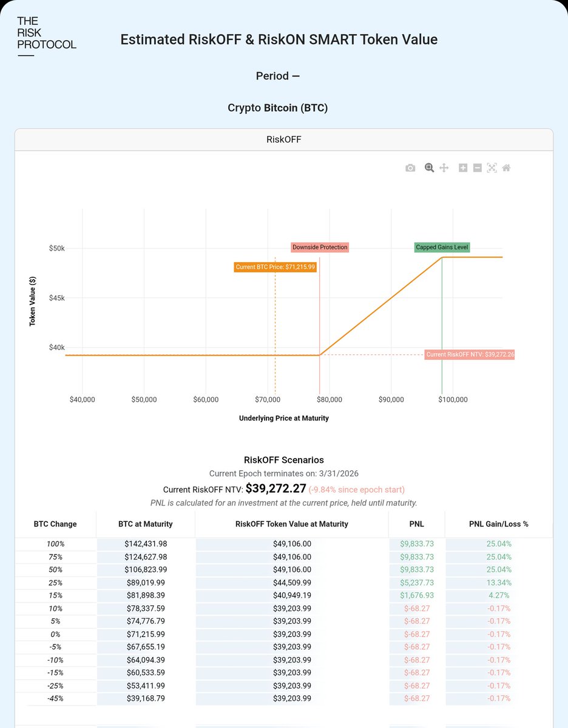
Task: Click the 4.27% gain cell
Action: coord(499,596)
